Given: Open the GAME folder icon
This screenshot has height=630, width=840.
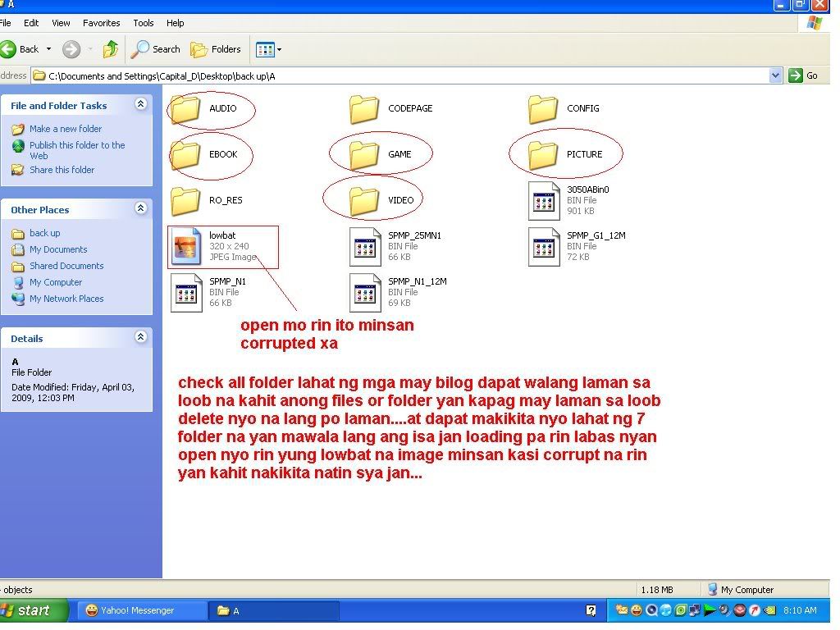Looking at the screenshot, I should pos(364,155).
